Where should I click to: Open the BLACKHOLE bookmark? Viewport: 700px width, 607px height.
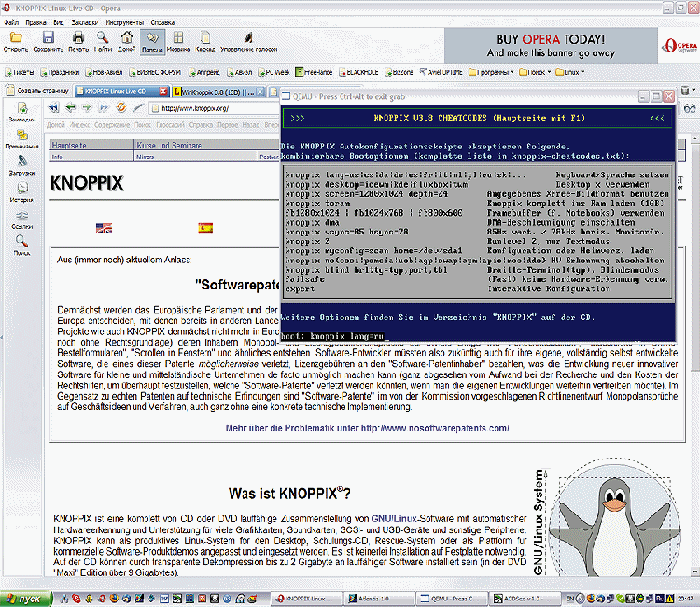[x=358, y=72]
